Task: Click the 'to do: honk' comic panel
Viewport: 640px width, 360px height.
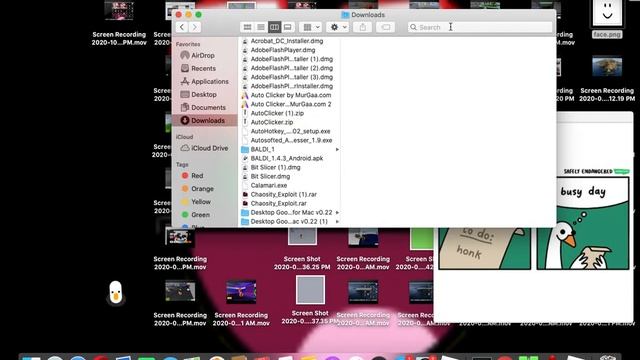Action: 484,248
